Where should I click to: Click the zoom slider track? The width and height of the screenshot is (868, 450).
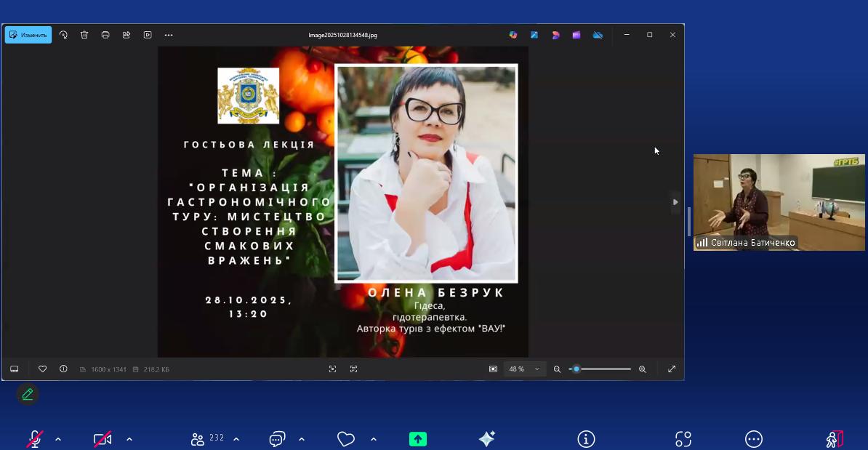(600, 369)
